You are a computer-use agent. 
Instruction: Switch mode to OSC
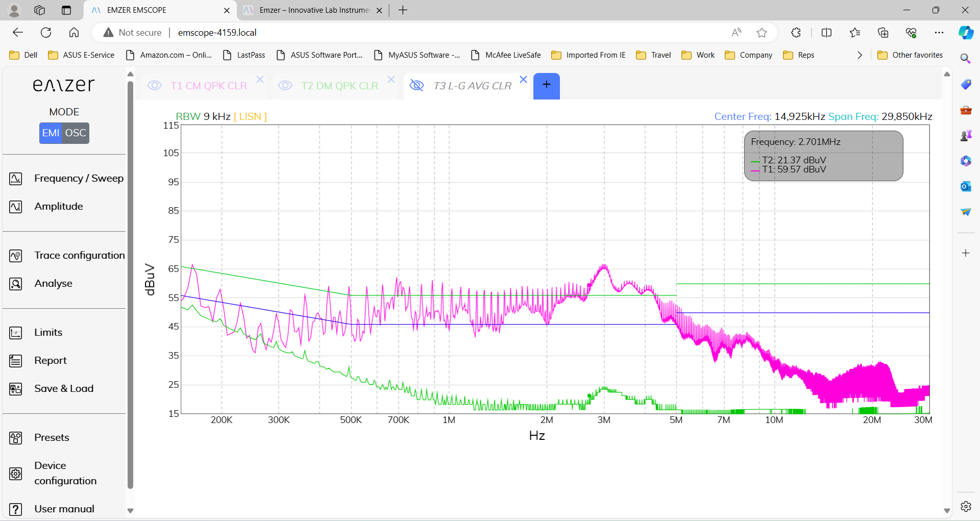click(x=76, y=133)
